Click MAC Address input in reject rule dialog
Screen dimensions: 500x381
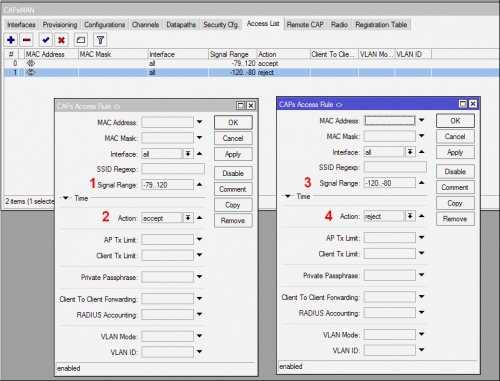[x=390, y=120]
